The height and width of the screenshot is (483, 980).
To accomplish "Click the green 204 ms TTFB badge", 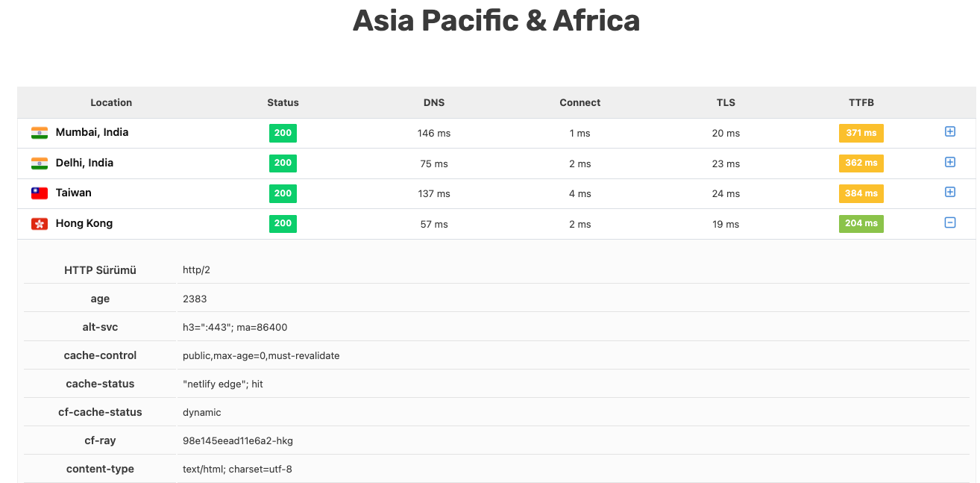I will coord(861,223).
